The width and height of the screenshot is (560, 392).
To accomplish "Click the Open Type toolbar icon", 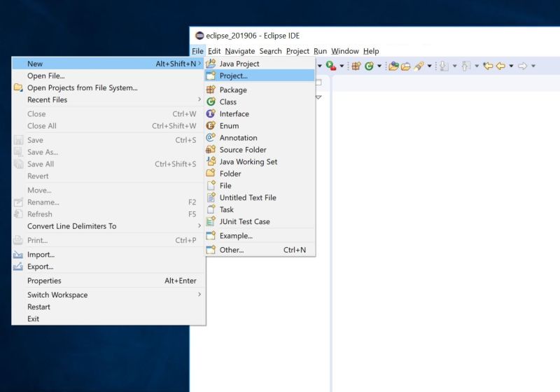I will pyautogui.click(x=393, y=66).
